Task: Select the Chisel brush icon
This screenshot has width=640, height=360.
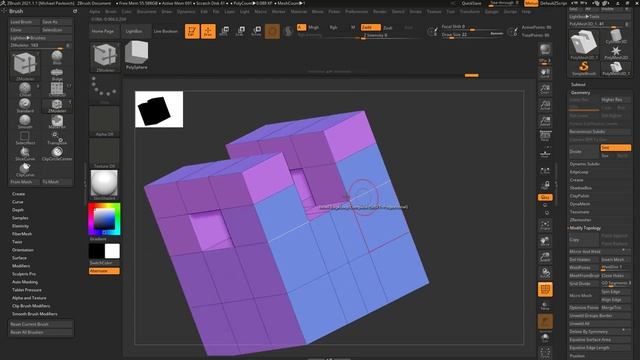Action: coord(25,89)
